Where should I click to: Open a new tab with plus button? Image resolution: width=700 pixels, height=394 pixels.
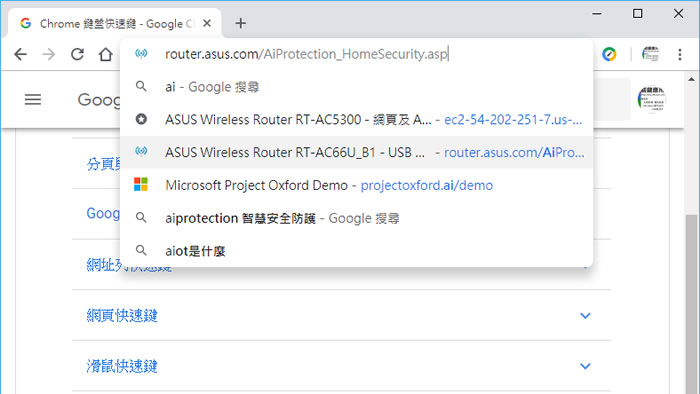(x=241, y=23)
